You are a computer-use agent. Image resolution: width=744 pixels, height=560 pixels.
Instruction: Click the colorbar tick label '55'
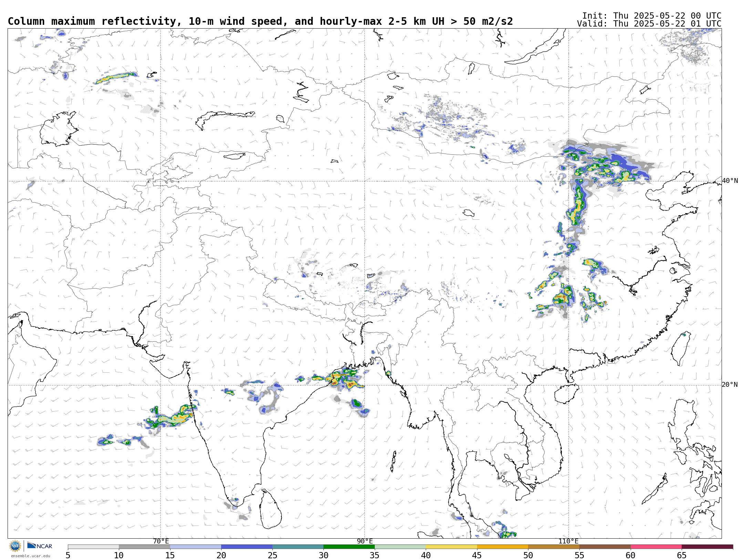(x=579, y=556)
